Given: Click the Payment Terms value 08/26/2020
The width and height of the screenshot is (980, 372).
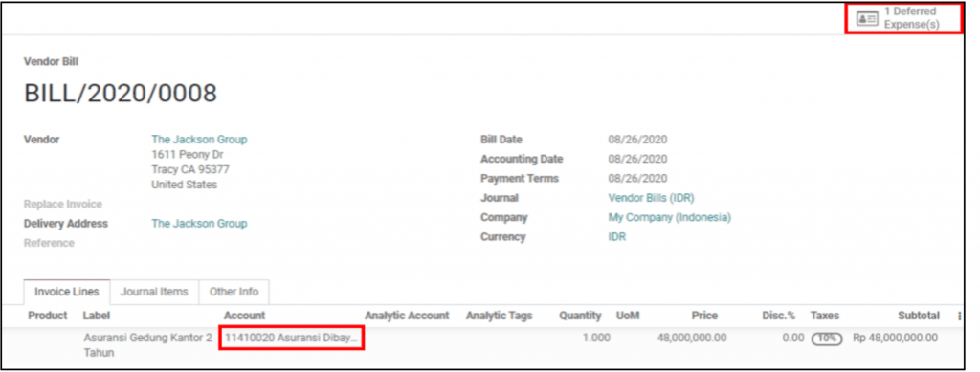Looking at the screenshot, I should 637,178.
